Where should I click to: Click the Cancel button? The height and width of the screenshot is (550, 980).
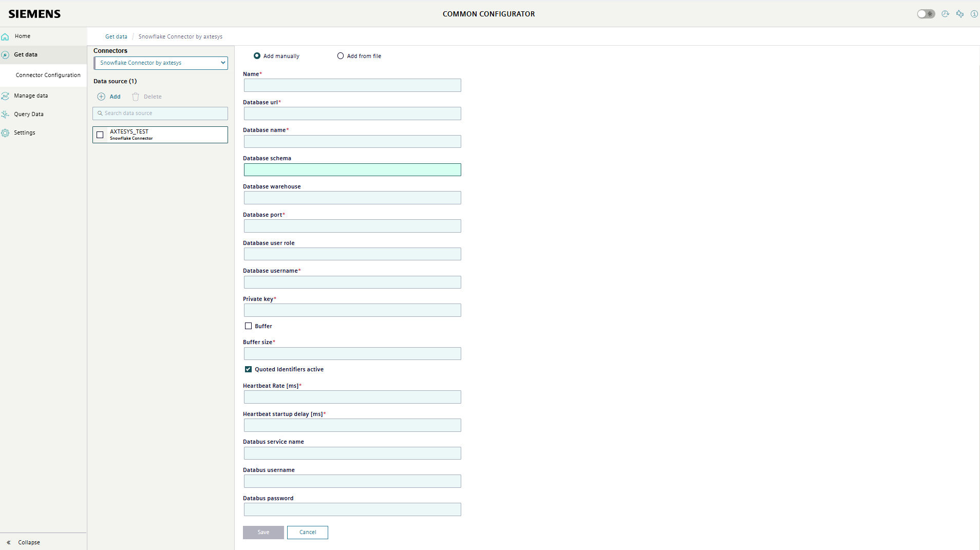pos(307,533)
